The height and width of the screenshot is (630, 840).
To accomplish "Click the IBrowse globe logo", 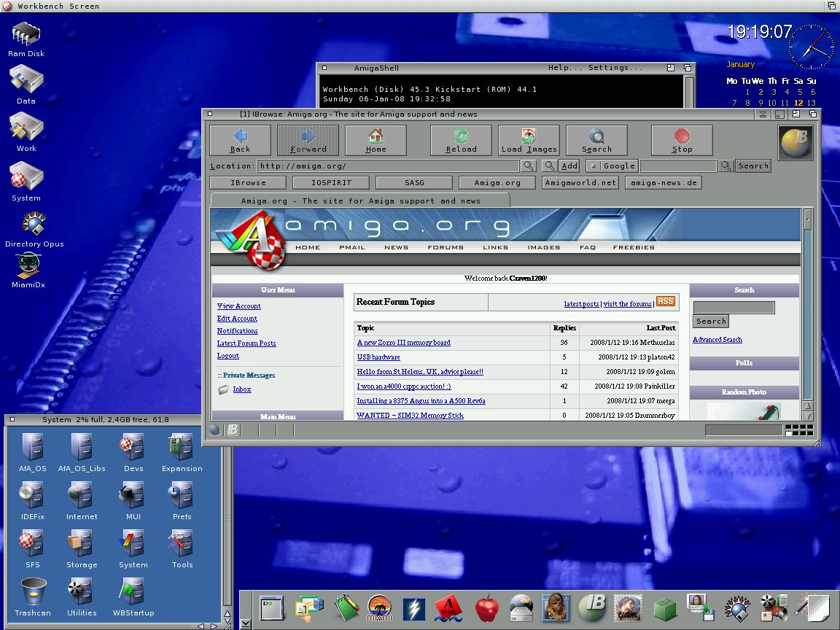I will pyautogui.click(x=796, y=142).
